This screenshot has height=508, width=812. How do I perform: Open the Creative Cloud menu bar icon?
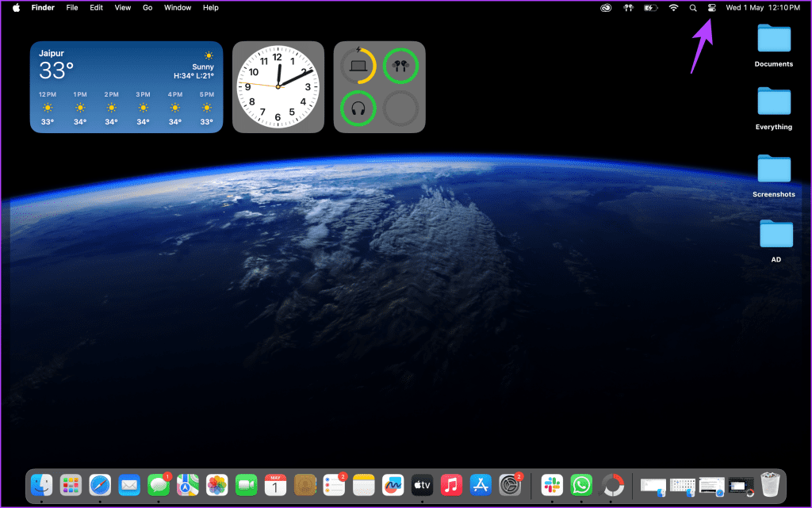[605, 8]
